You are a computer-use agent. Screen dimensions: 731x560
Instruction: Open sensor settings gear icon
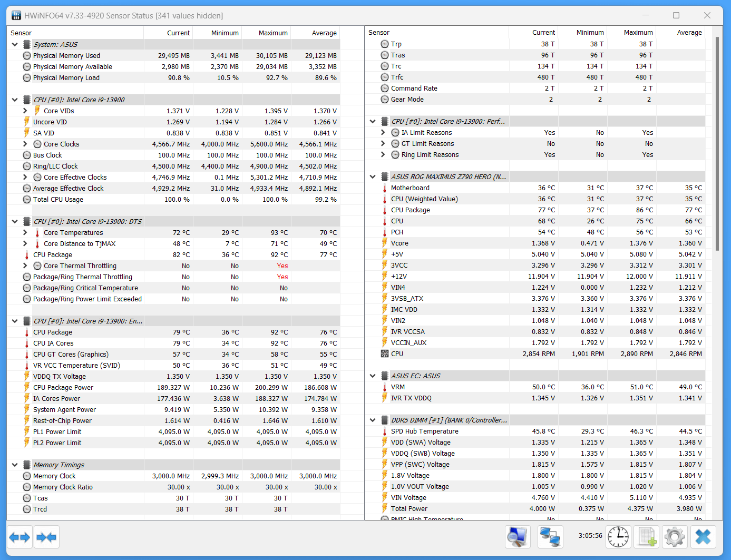tap(674, 537)
